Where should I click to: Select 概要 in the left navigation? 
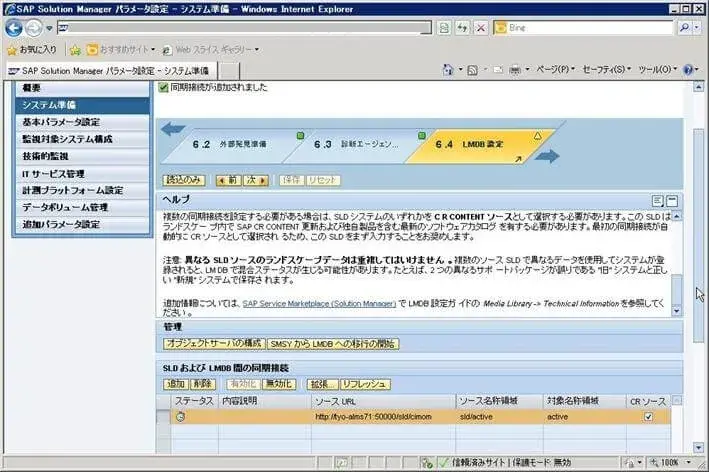coord(82,88)
